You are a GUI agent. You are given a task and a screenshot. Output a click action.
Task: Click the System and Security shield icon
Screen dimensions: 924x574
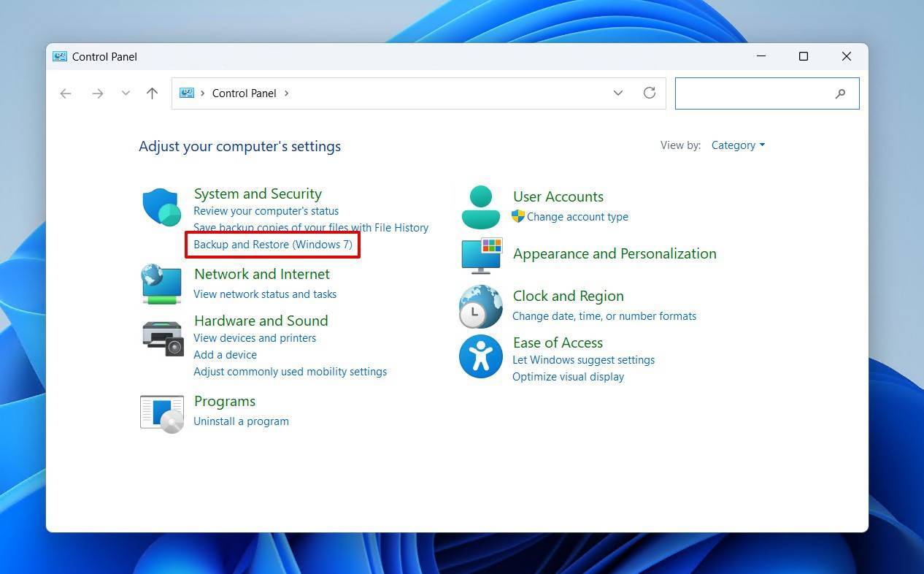pos(161,207)
